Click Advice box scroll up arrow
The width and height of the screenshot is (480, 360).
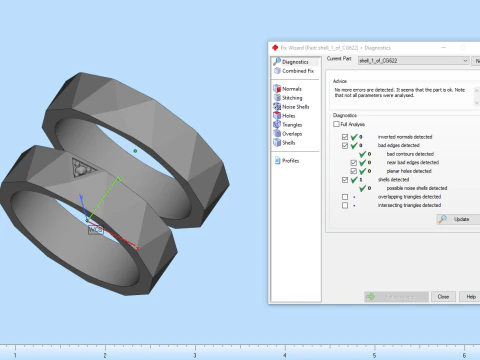476,90
